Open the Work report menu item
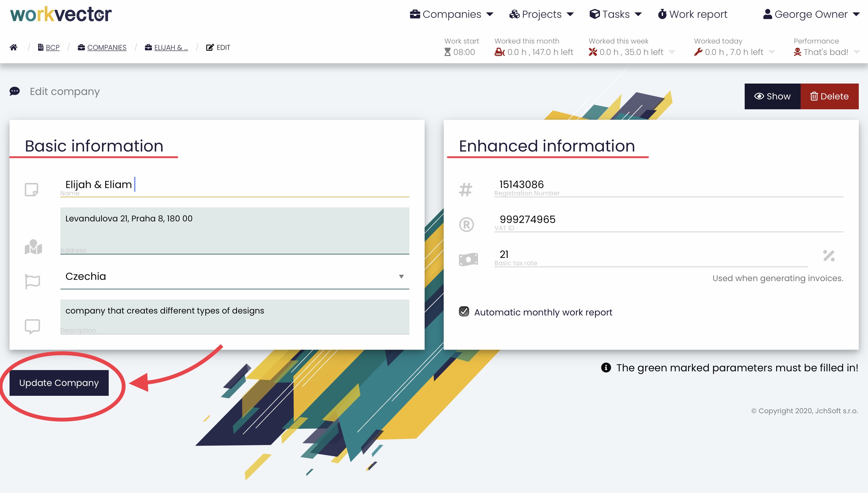 693,14
